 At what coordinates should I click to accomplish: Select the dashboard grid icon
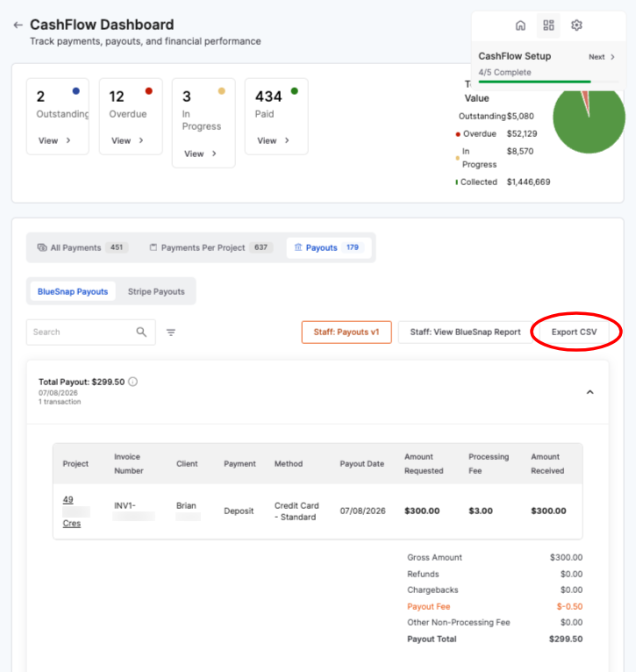pyautogui.click(x=548, y=25)
